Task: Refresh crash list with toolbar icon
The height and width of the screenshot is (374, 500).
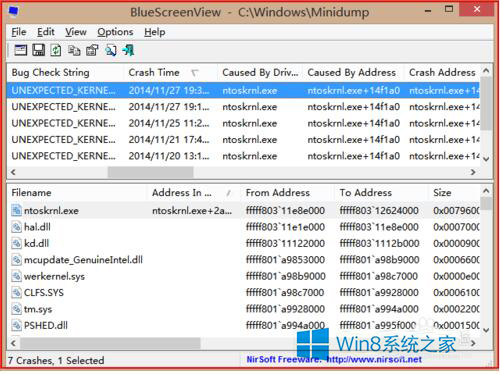Action: pos(56,50)
